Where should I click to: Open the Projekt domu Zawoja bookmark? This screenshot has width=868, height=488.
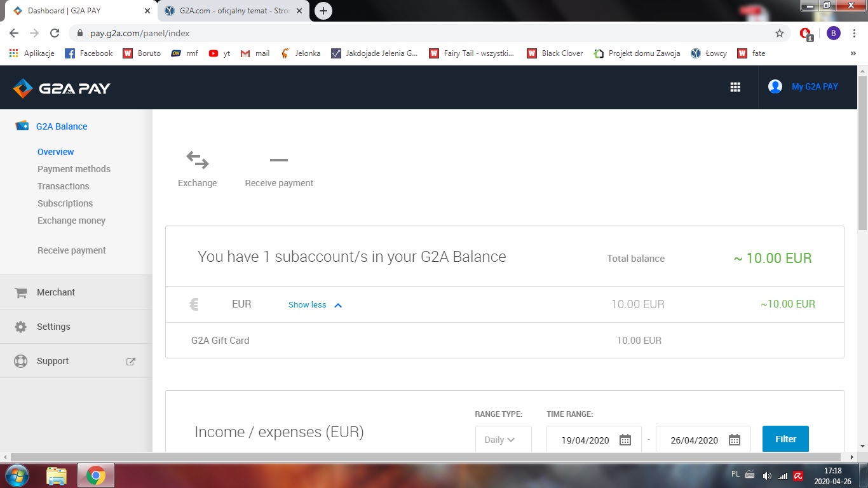tap(637, 53)
